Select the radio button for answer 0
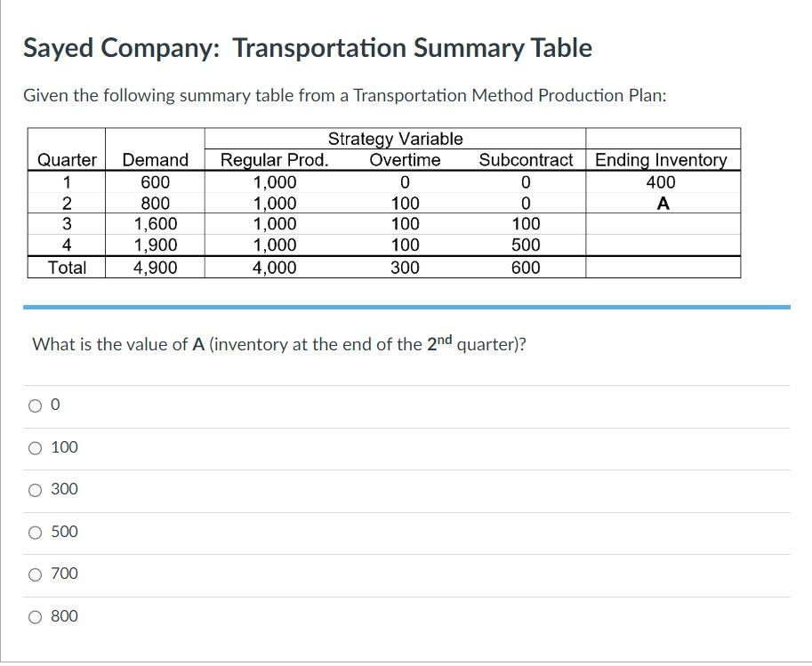 (x=34, y=405)
